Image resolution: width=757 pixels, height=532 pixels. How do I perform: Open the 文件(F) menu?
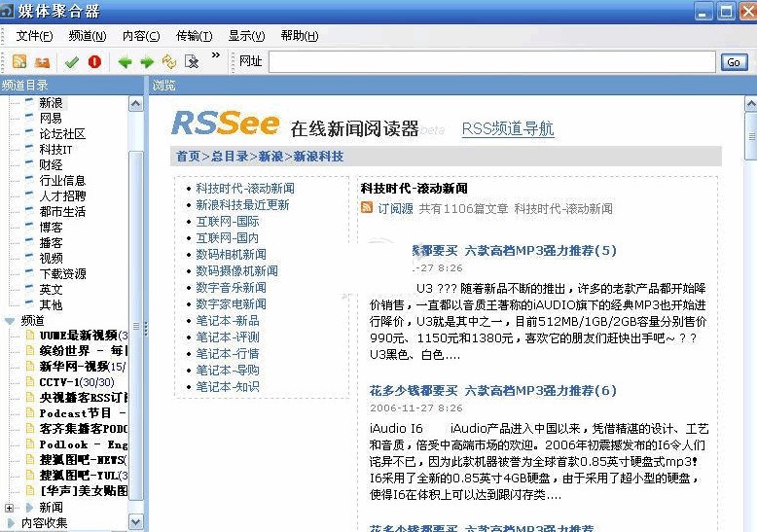(x=34, y=36)
